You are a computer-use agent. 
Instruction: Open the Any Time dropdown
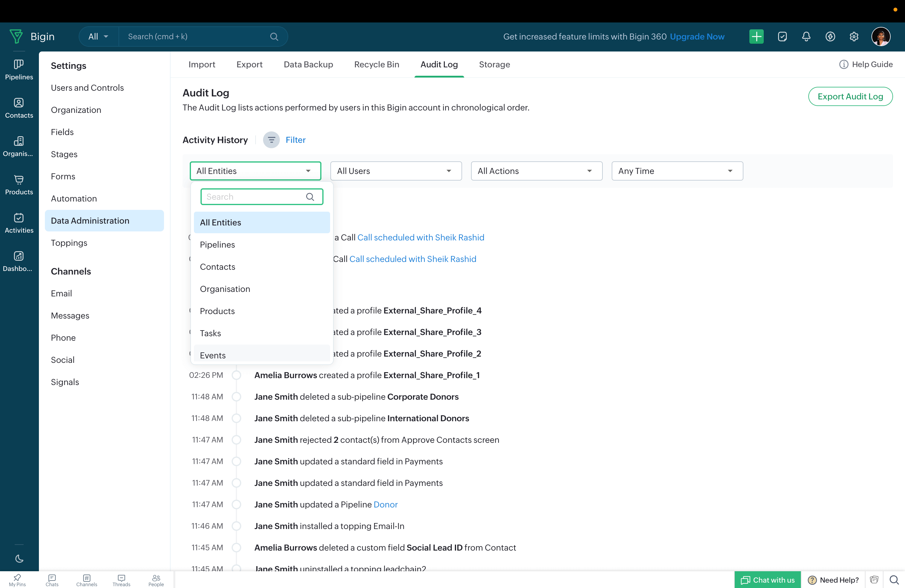[x=677, y=171]
